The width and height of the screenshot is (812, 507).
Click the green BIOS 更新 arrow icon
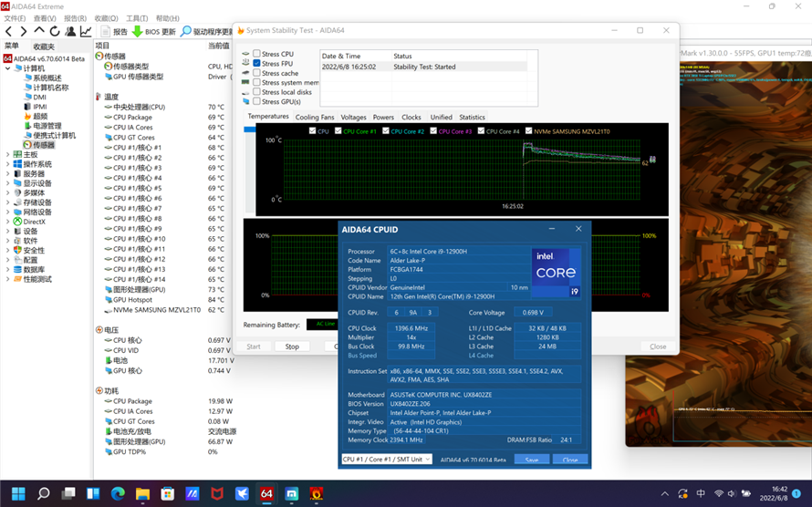137,32
